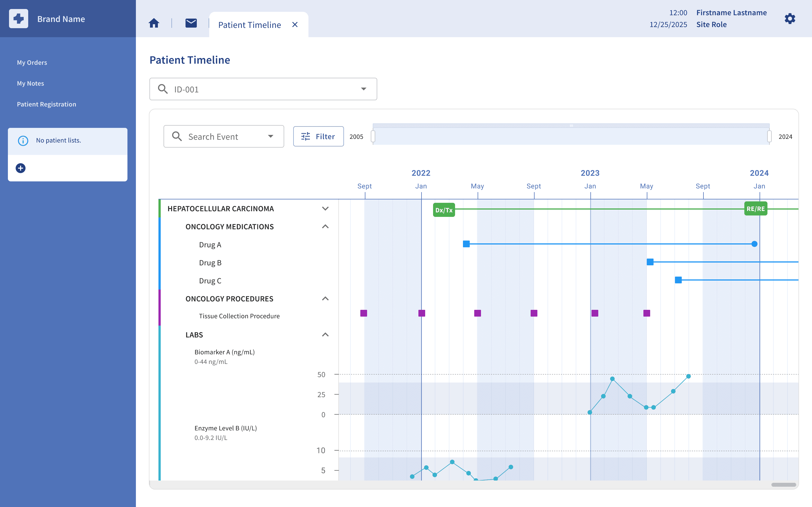Click the search icon in the ID-001 field
Screen dimensions: 812x507
click(x=163, y=89)
